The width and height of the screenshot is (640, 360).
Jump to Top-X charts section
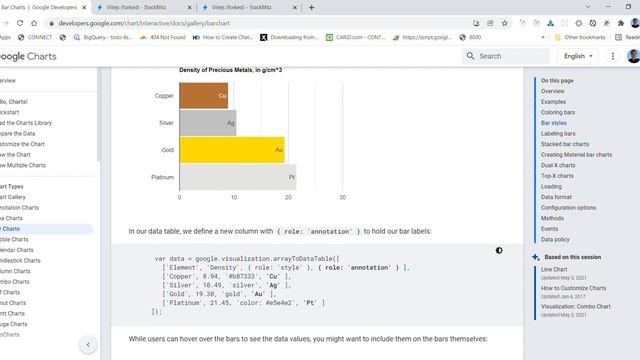(557, 176)
